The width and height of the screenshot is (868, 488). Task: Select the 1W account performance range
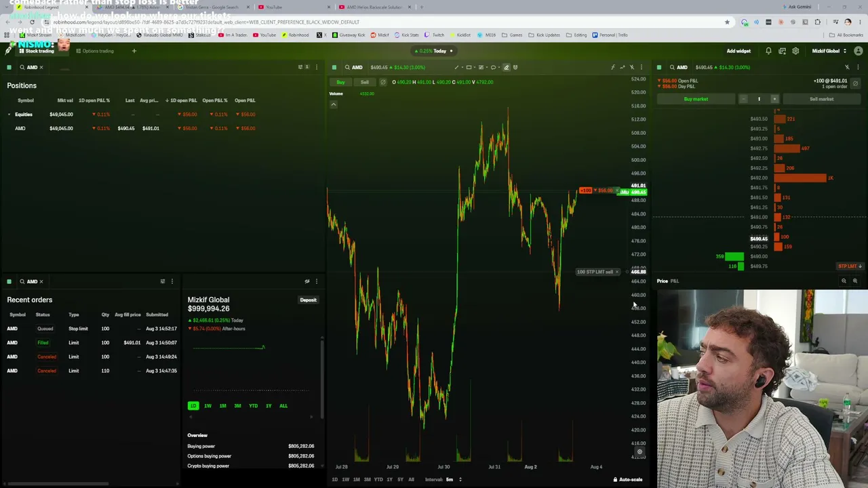(208, 405)
